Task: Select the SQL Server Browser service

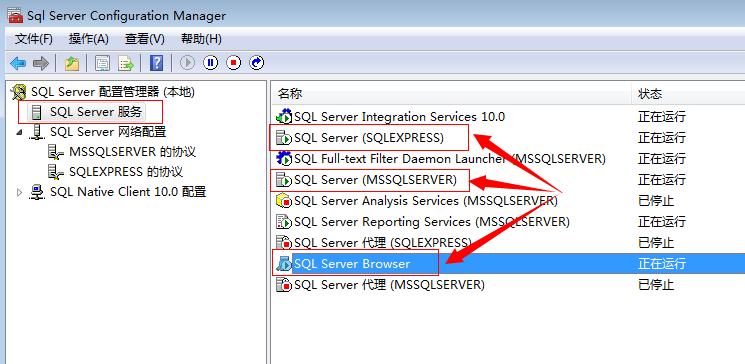Action: click(x=352, y=264)
